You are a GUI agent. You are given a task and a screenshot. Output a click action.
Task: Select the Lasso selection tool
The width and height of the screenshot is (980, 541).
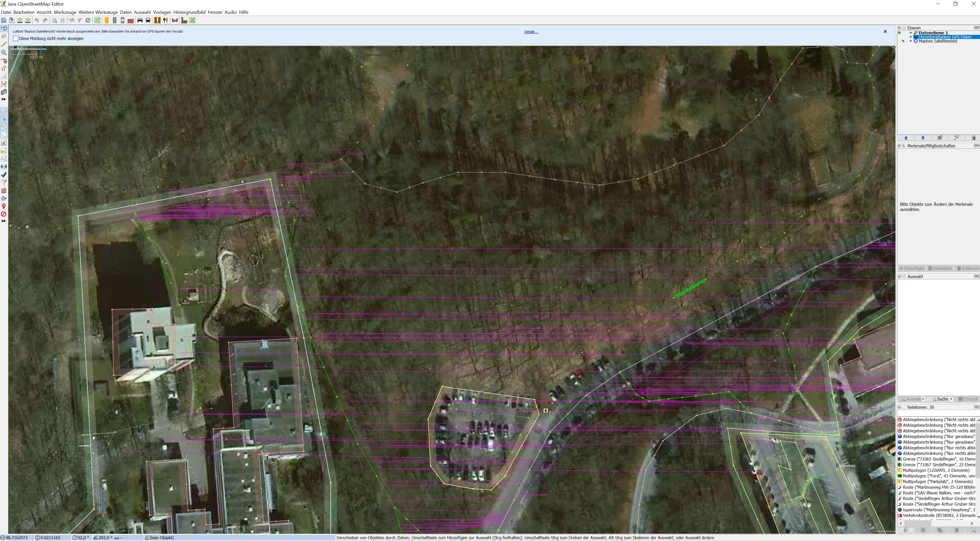4,37
